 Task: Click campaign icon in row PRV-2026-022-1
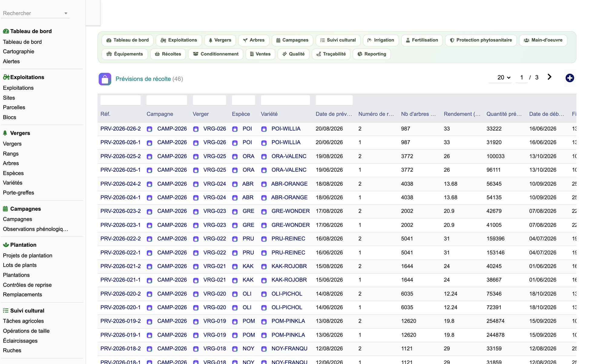[x=150, y=253]
